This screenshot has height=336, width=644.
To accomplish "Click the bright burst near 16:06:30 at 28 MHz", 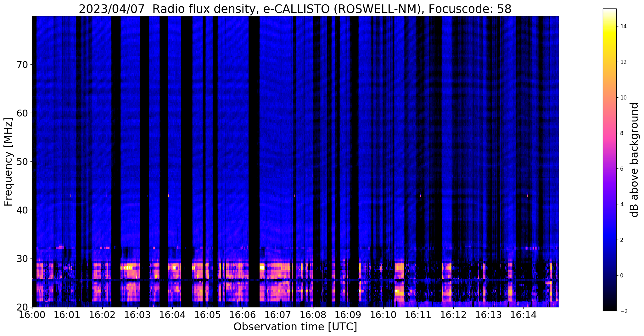I will coord(262,268).
